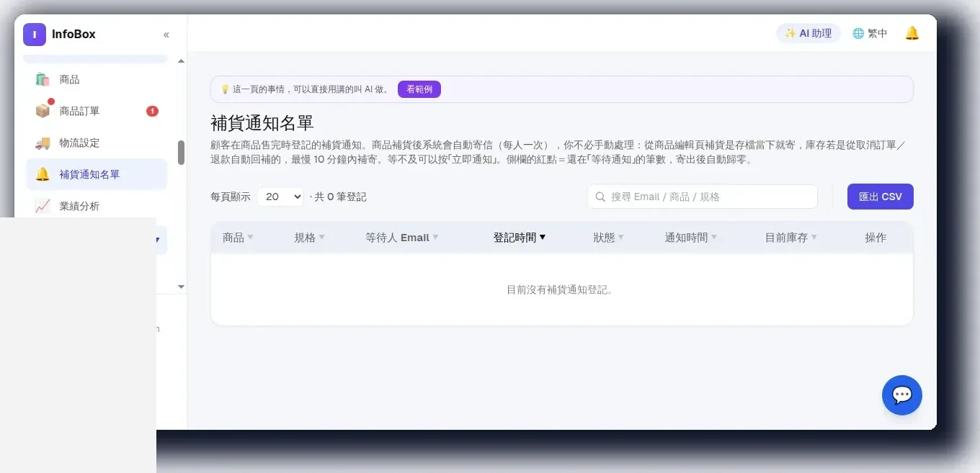This screenshot has width=980, height=473.
Task: Select 補貨通知名單 sidebar item
Action: [97, 174]
